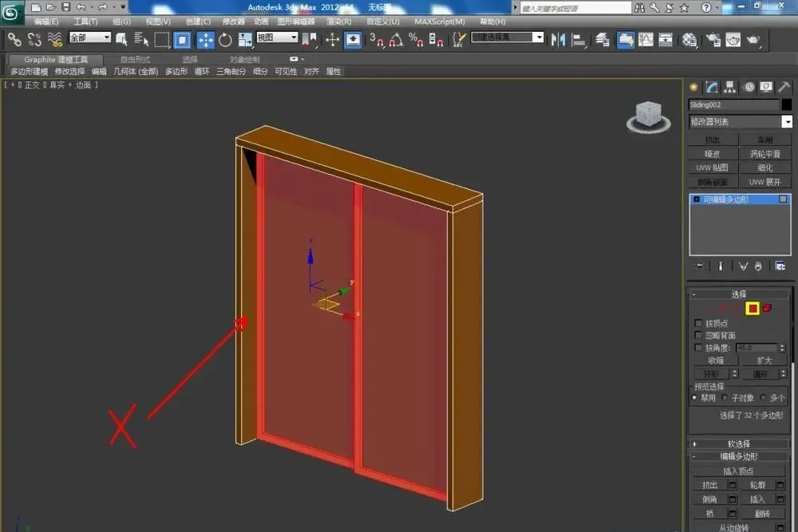Toggle the Window/Crossing selection mode
The width and height of the screenshot is (798, 532).
(182, 39)
